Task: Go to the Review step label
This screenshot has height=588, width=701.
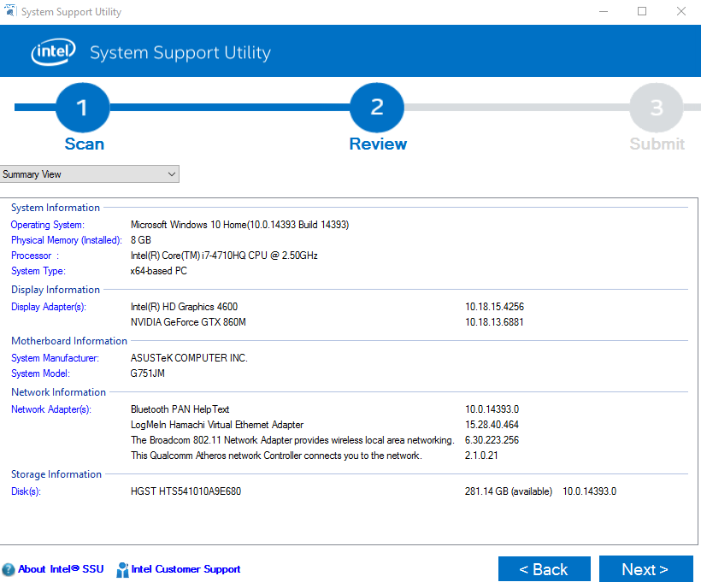Action: (x=378, y=144)
